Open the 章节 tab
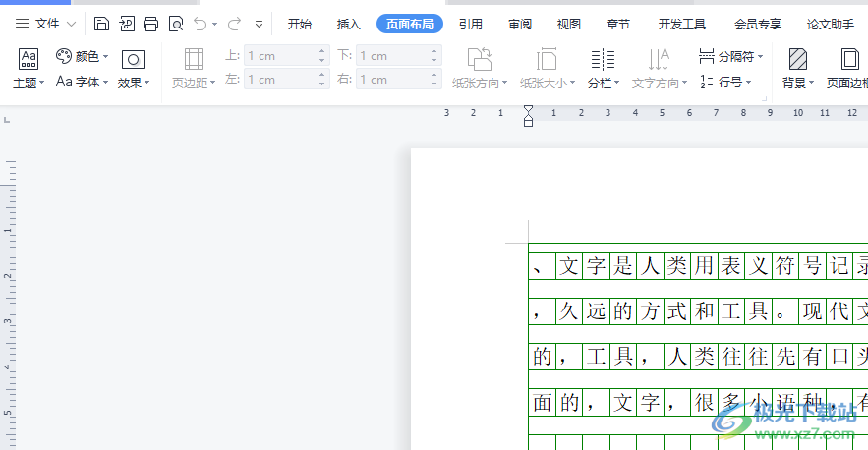Viewport: 868px width, 450px height. click(x=617, y=24)
